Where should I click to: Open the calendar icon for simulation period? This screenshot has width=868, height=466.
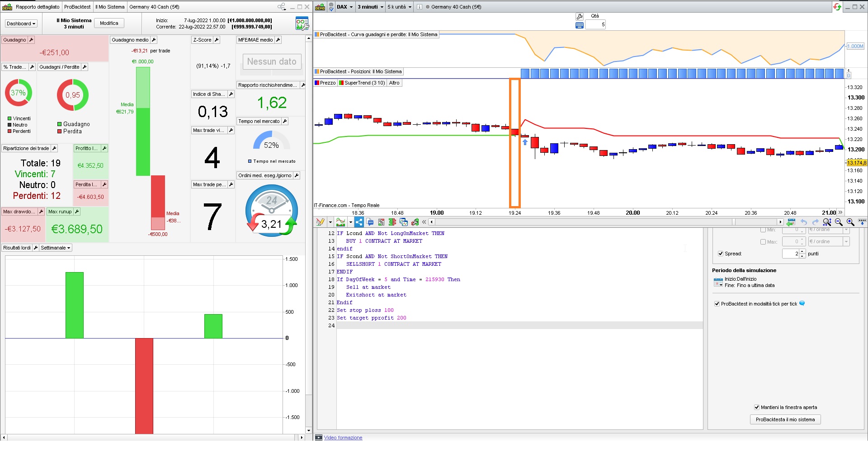click(718, 282)
